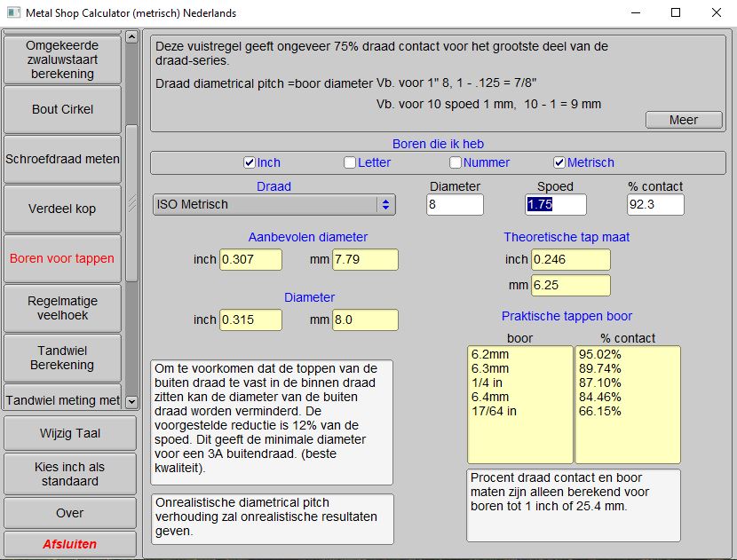The height and width of the screenshot is (560, 737).
Task: Click the 95.02% contact value
Action: pos(599,354)
